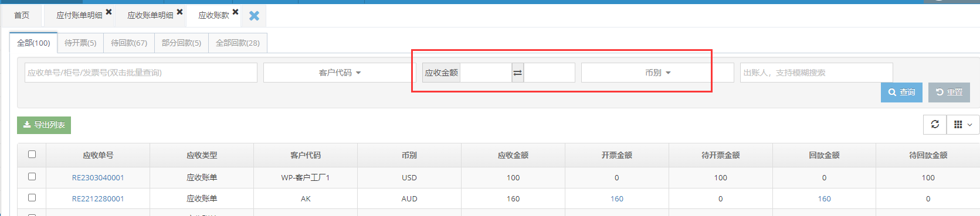Click the 导出列表 export button
This screenshot has width=980, height=216.
click(x=44, y=125)
